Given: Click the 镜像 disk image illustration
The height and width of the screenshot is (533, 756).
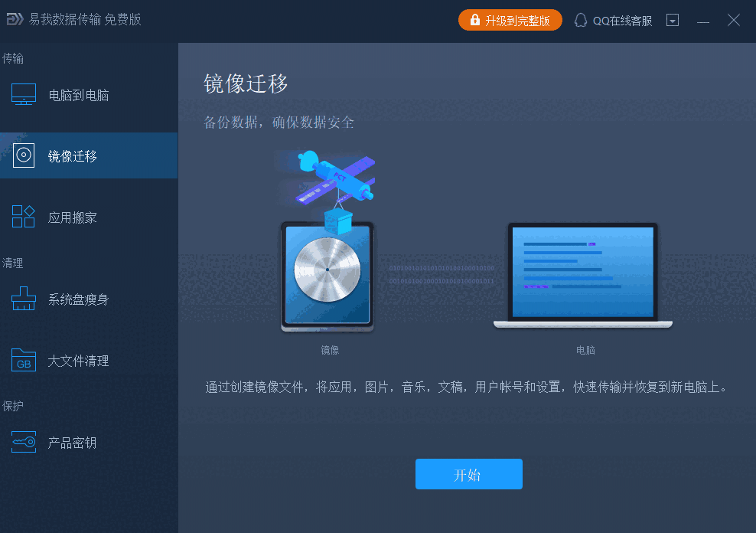Looking at the screenshot, I should tap(327, 276).
